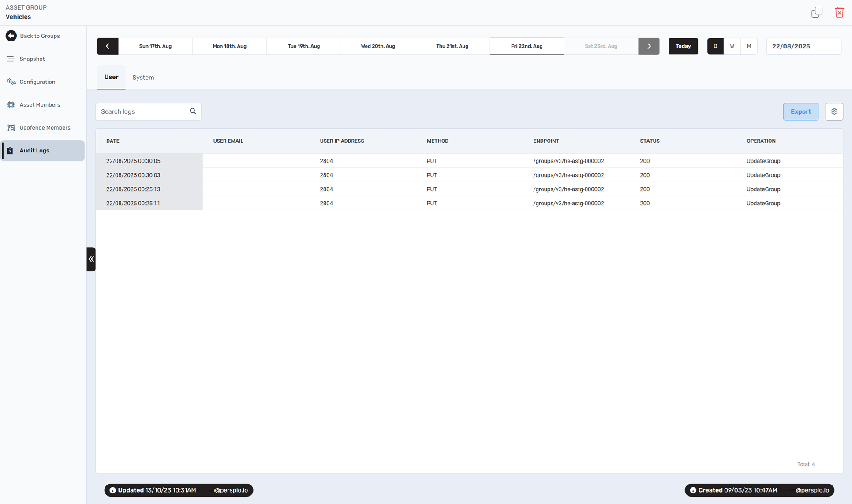The height and width of the screenshot is (504, 852).
Task: Click the USER EMAIL column header
Action: pos(228,141)
